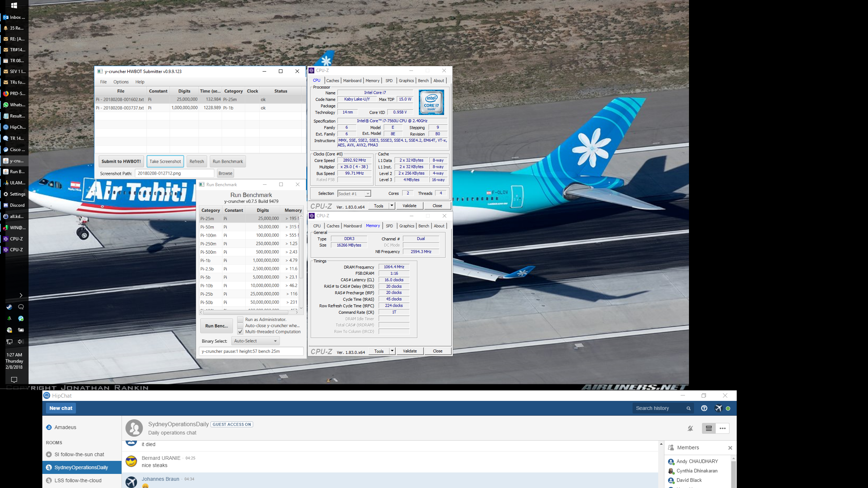The height and width of the screenshot is (488, 868).
Task: Click Browse button next to Screenshot Path
Action: click(225, 174)
